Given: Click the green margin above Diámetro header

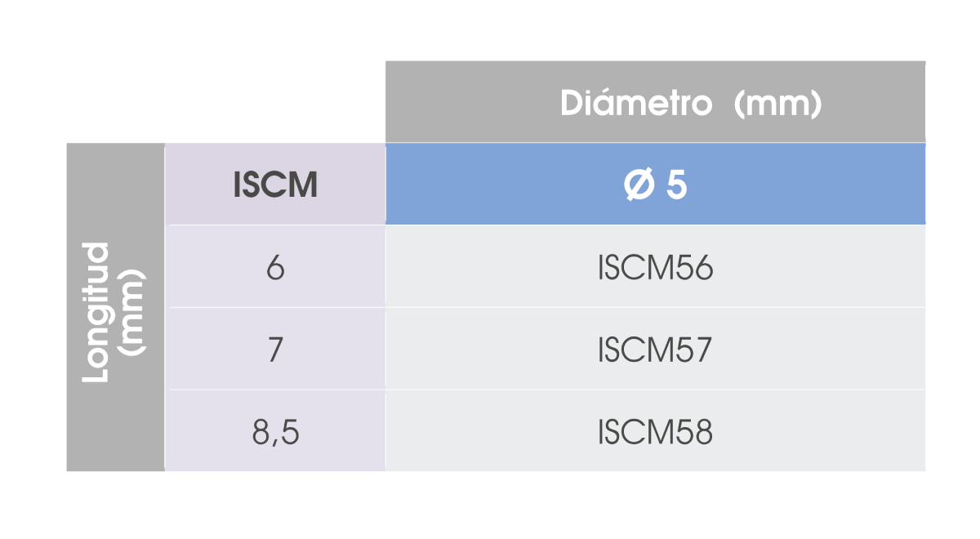Looking at the screenshot, I should click(x=653, y=29).
